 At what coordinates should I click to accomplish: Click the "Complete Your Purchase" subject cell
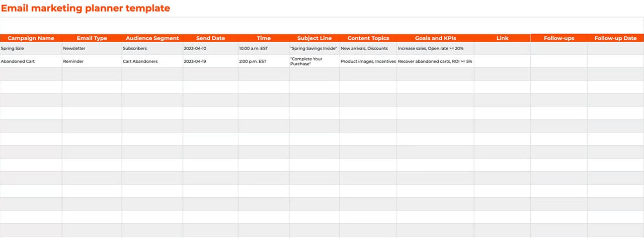pyautogui.click(x=314, y=61)
